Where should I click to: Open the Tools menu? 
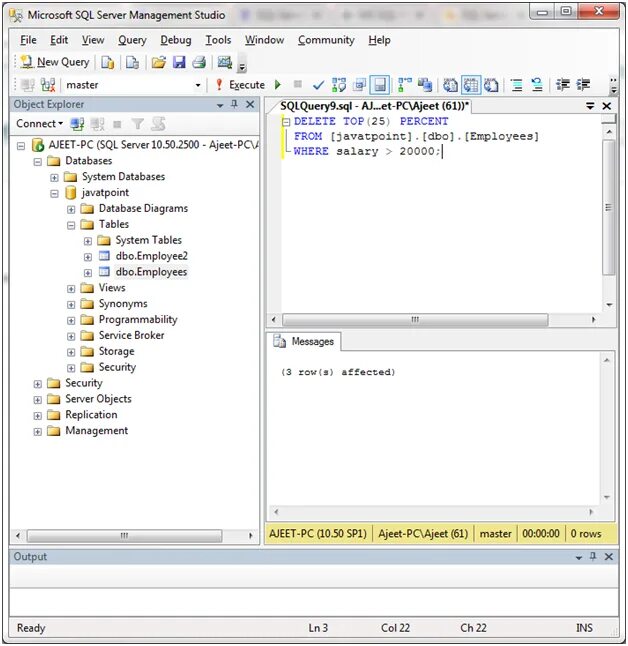point(218,40)
